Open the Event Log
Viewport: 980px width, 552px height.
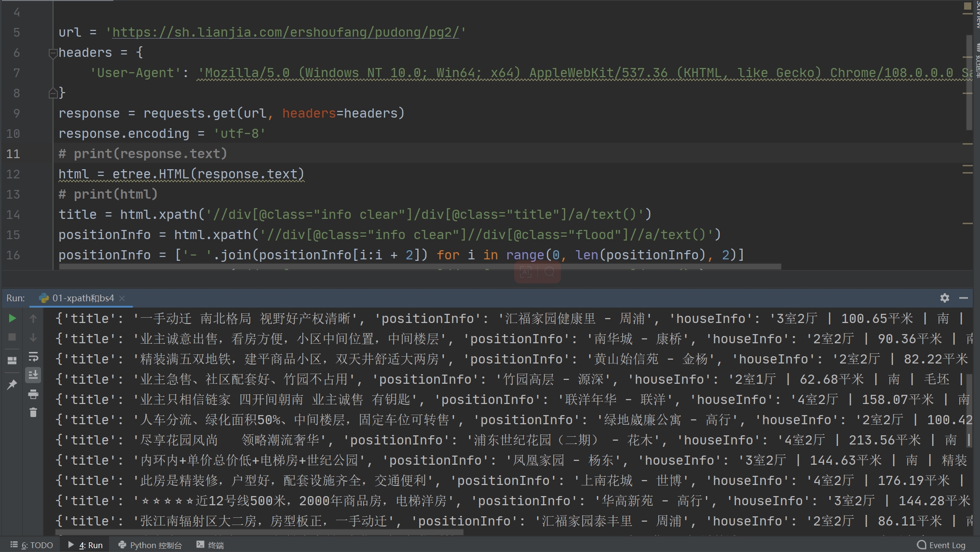click(941, 545)
